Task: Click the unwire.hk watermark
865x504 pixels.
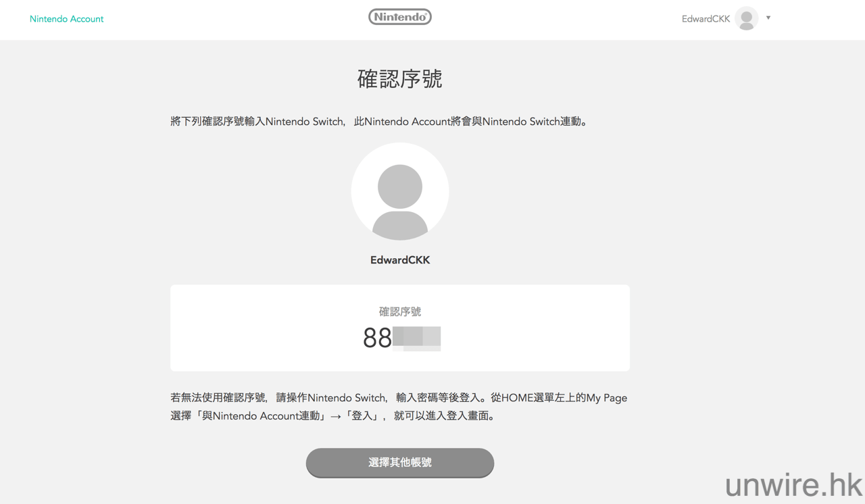Action: point(793,484)
